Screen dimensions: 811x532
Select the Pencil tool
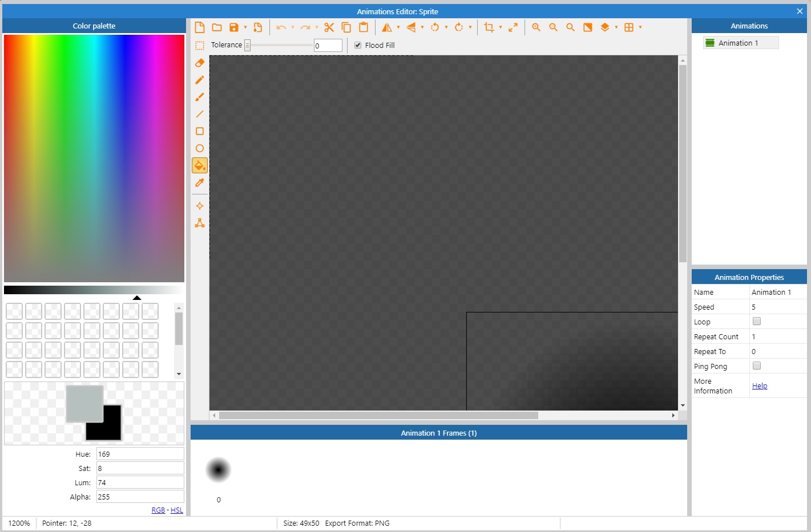200,80
